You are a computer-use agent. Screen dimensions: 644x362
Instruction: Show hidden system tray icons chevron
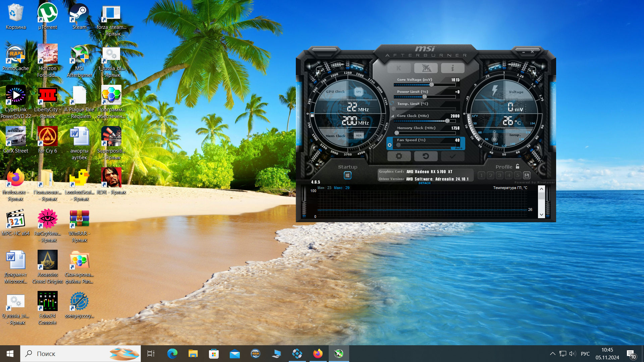[x=552, y=354]
